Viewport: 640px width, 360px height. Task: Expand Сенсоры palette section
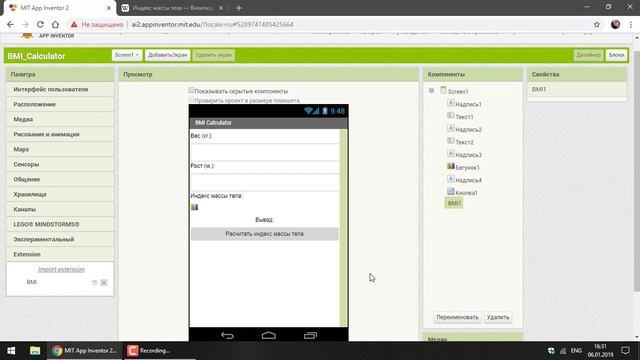point(60,164)
